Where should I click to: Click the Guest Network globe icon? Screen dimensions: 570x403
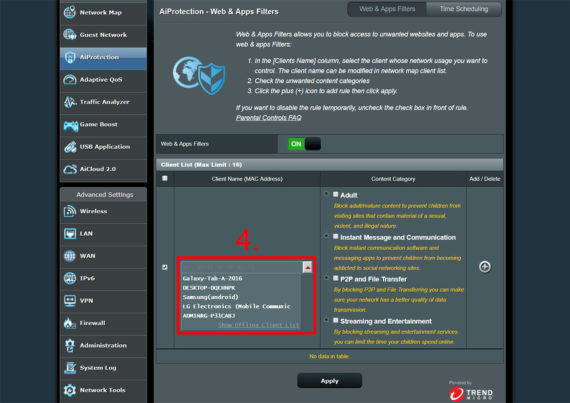[x=70, y=35]
